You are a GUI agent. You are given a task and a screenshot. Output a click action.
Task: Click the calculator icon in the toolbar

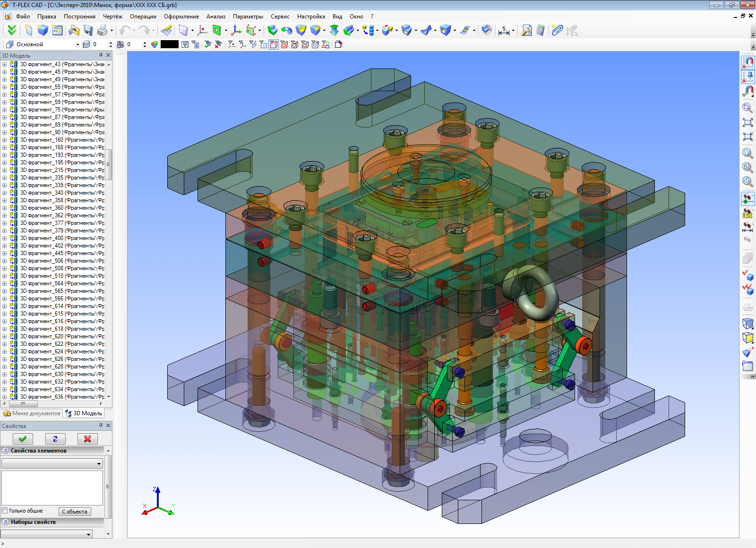pos(541,30)
